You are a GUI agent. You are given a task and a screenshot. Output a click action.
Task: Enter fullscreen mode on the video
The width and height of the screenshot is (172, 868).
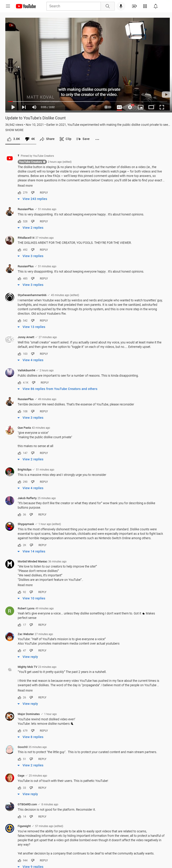162,107
